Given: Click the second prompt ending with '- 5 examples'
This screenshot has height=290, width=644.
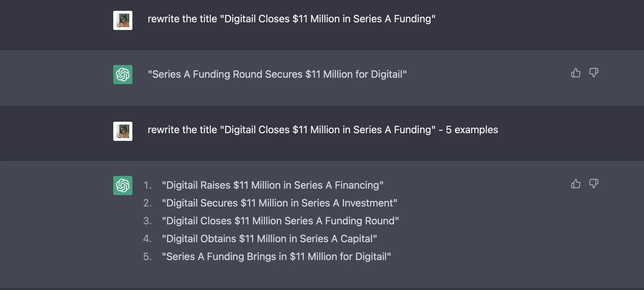Looking at the screenshot, I should [x=323, y=130].
